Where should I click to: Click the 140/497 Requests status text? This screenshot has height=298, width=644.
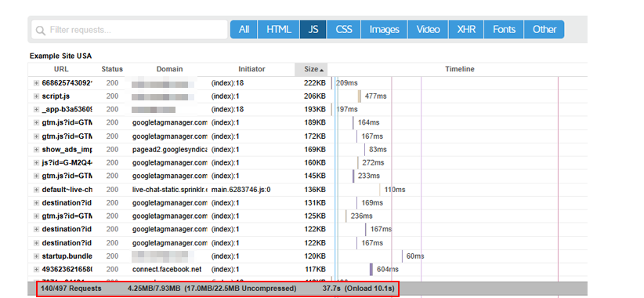pos(71,289)
